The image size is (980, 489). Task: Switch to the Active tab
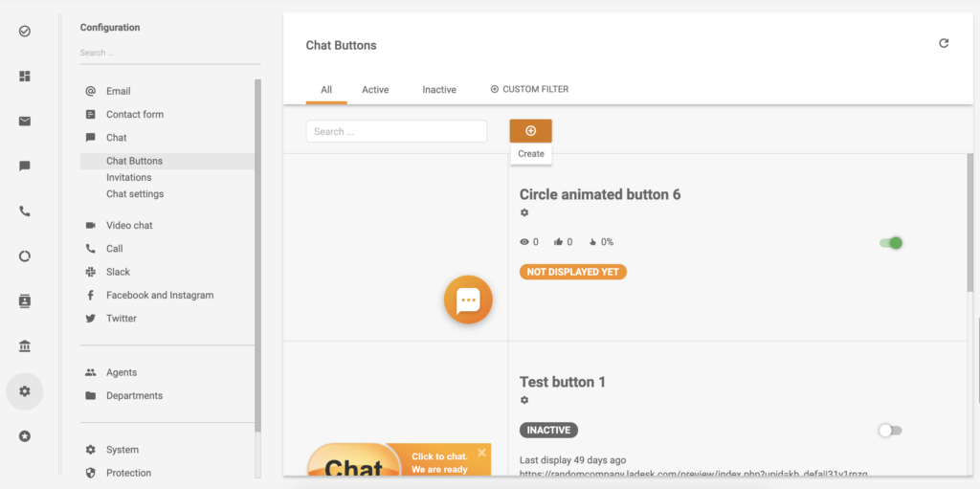[x=375, y=90]
